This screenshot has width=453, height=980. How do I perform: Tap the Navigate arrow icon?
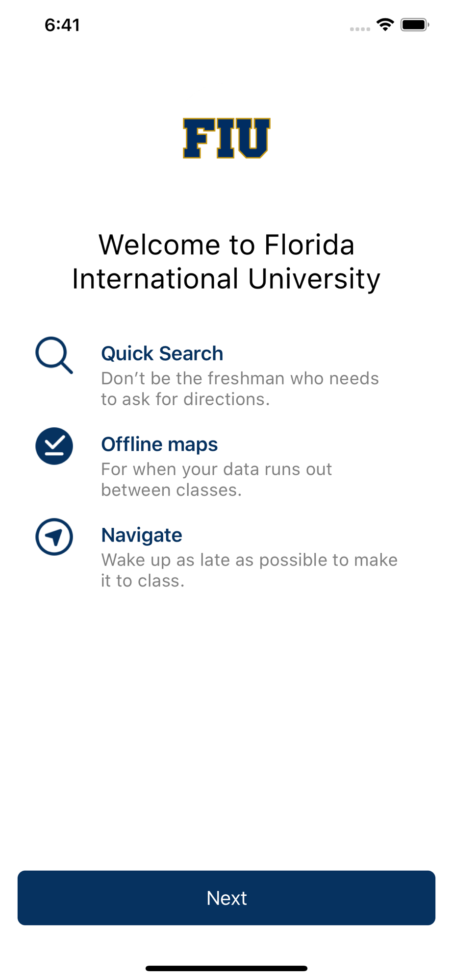54,537
